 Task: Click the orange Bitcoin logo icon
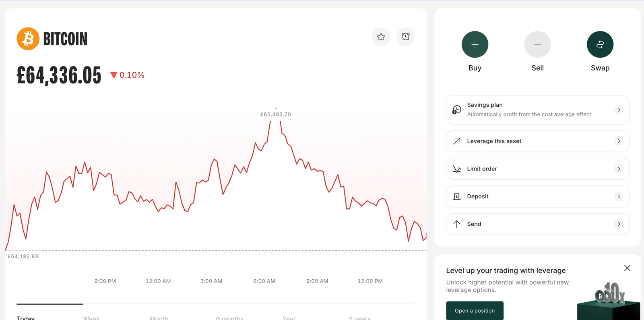(28, 39)
